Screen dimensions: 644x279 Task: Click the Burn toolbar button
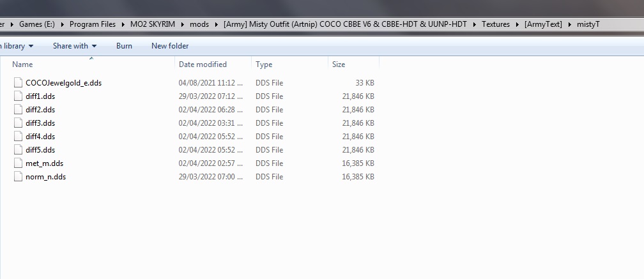[x=124, y=46]
